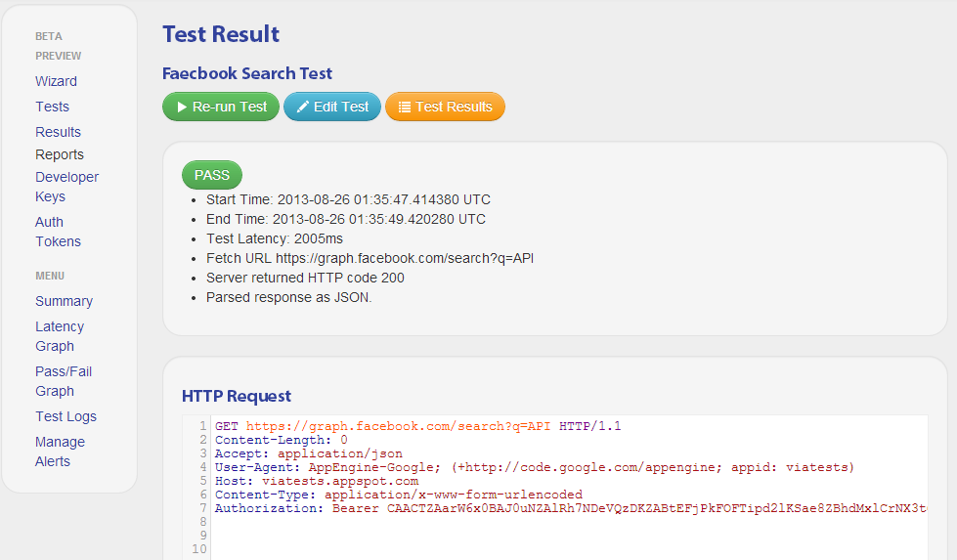The width and height of the screenshot is (957, 560).
Task: Click the Re-run Test button
Action: (221, 107)
